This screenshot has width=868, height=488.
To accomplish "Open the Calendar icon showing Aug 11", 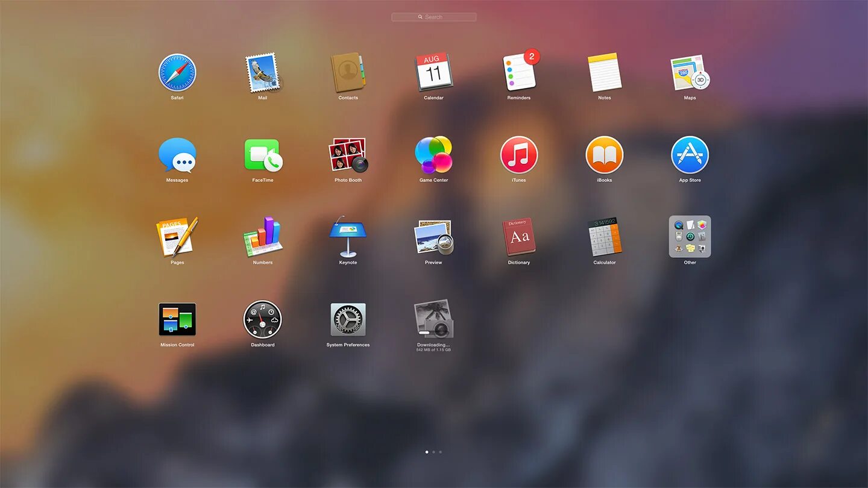I will [433, 72].
